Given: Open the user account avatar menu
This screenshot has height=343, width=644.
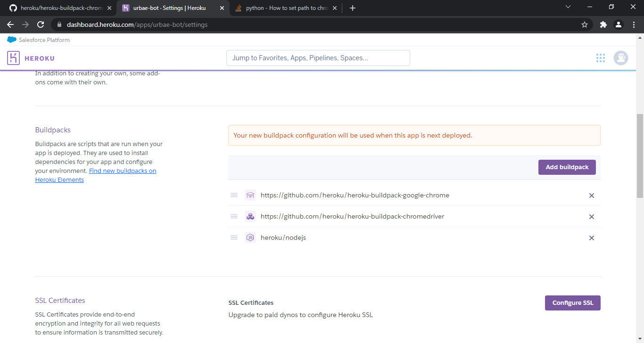Looking at the screenshot, I should (x=620, y=58).
